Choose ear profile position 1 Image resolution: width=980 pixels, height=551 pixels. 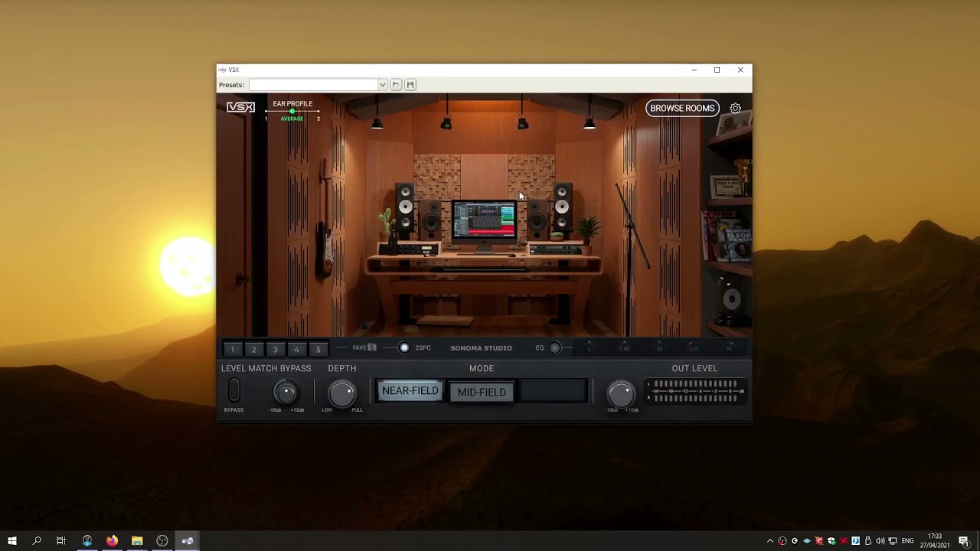(266, 119)
